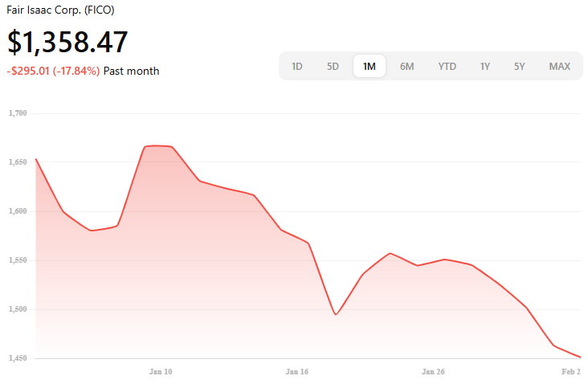The height and width of the screenshot is (384, 588).
Task: Click the Past month label
Action: [x=131, y=71]
